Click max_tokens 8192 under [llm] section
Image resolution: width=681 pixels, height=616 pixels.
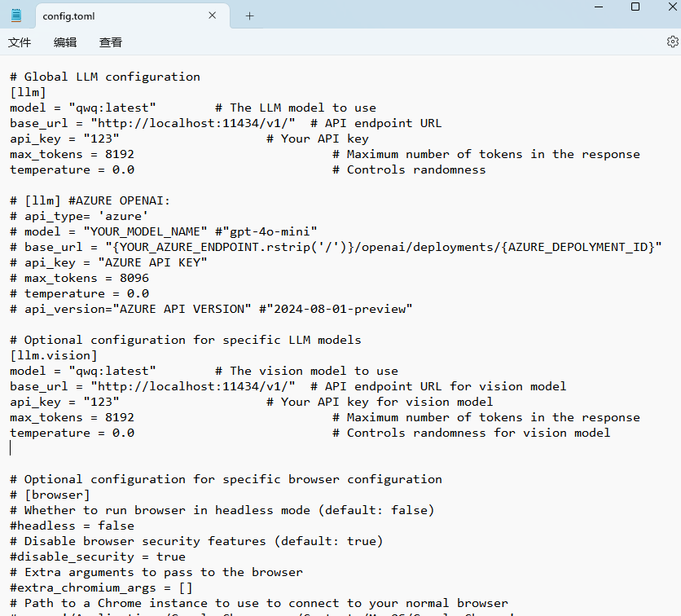pos(120,154)
